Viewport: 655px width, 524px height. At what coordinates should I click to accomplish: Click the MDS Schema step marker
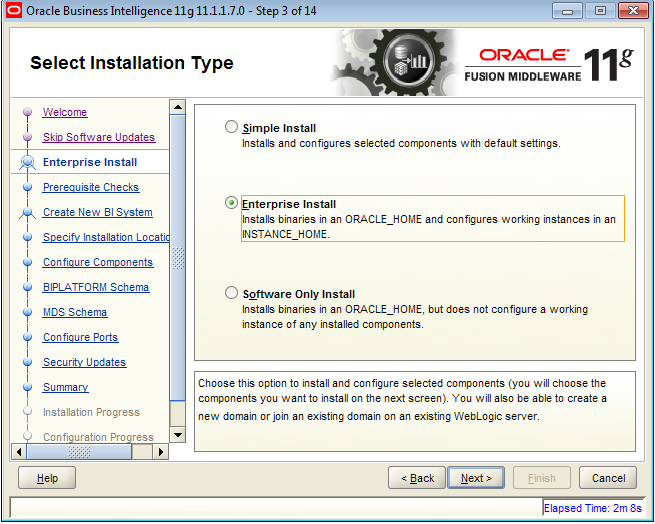pyautogui.click(x=28, y=312)
